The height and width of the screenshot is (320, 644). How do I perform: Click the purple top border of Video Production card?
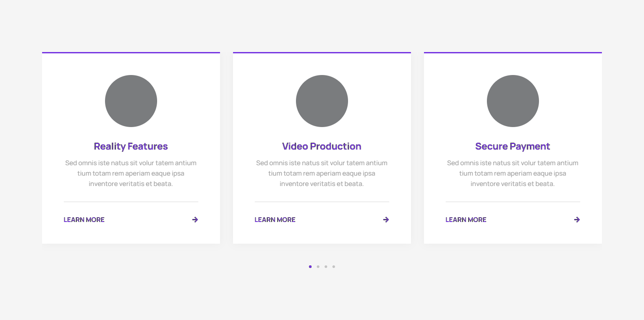[322, 52]
